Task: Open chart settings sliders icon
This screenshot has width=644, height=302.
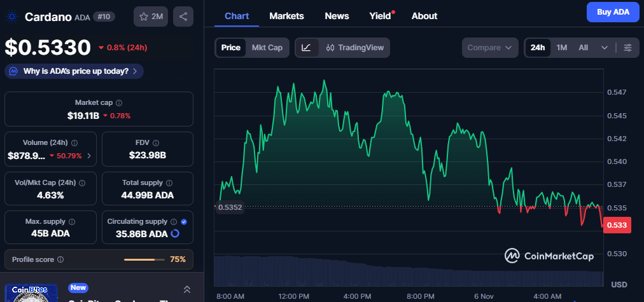Action: 627,48
